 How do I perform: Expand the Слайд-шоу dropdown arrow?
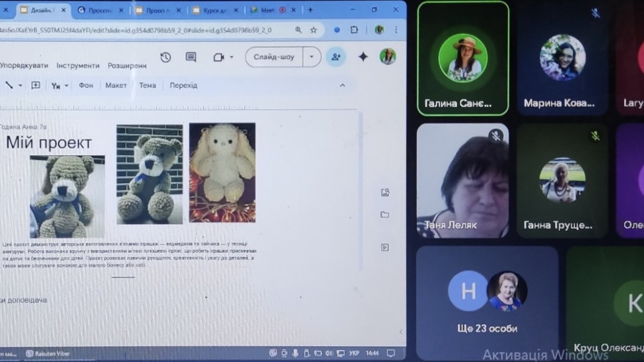coord(311,57)
